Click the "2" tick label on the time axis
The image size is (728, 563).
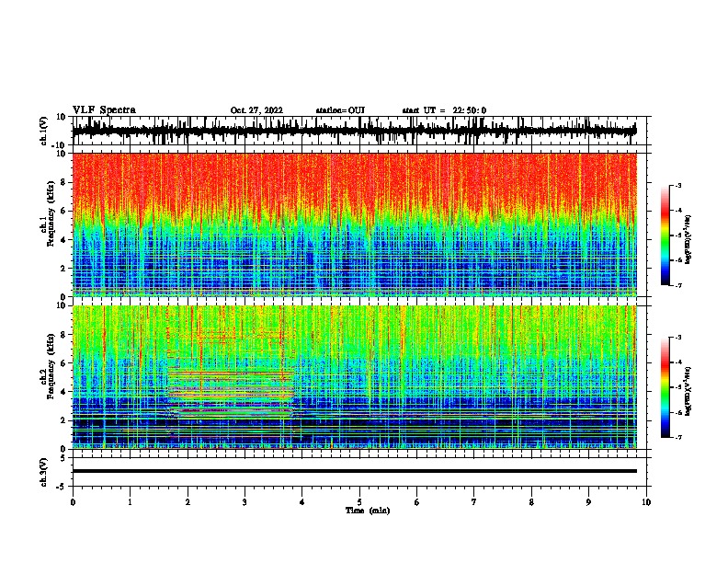188,502
